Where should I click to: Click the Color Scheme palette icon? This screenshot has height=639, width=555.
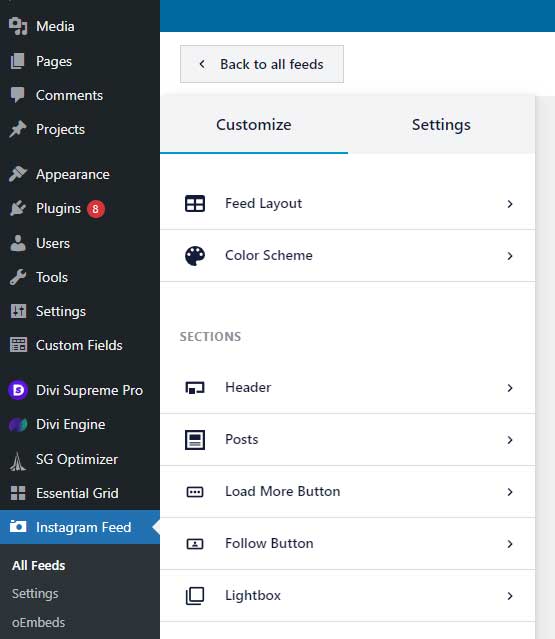pyautogui.click(x=195, y=256)
